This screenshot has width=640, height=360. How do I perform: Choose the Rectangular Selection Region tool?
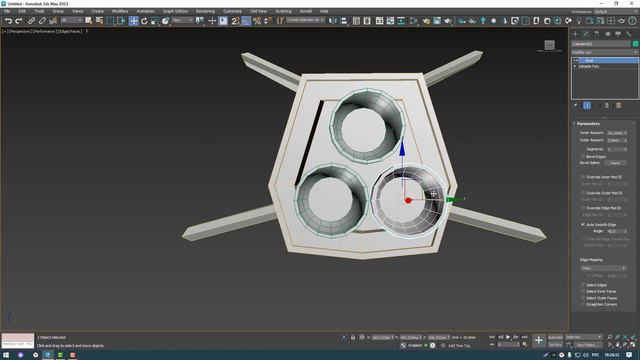(111, 21)
